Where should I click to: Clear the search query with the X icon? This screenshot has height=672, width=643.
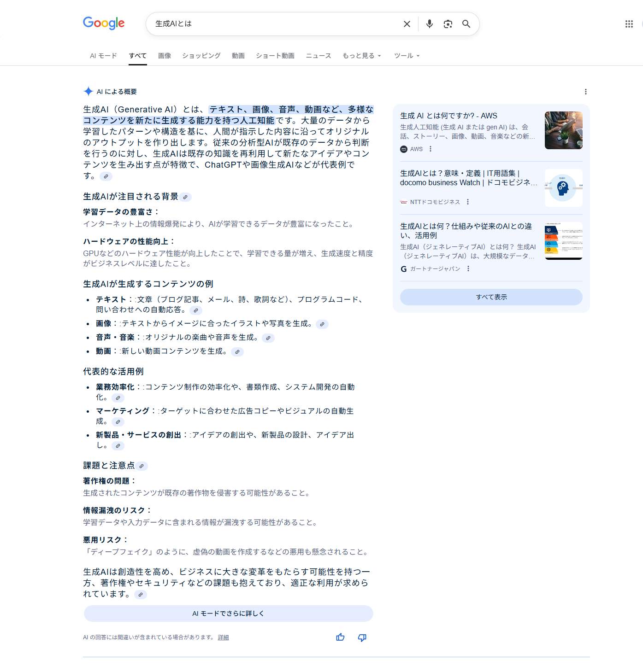tap(407, 24)
